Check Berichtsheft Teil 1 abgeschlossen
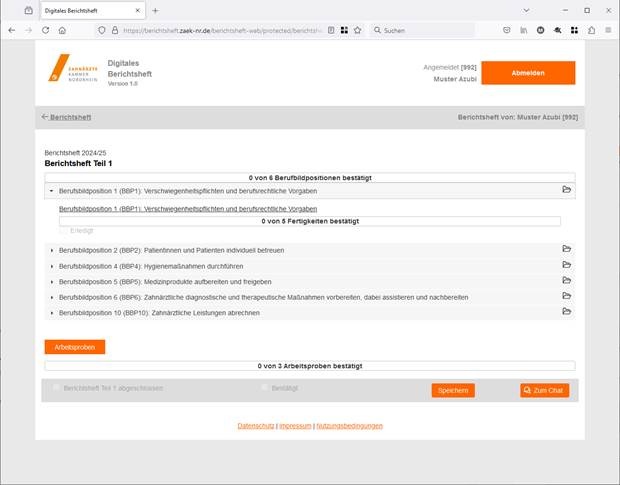The image size is (620, 485). tap(56, 387)
